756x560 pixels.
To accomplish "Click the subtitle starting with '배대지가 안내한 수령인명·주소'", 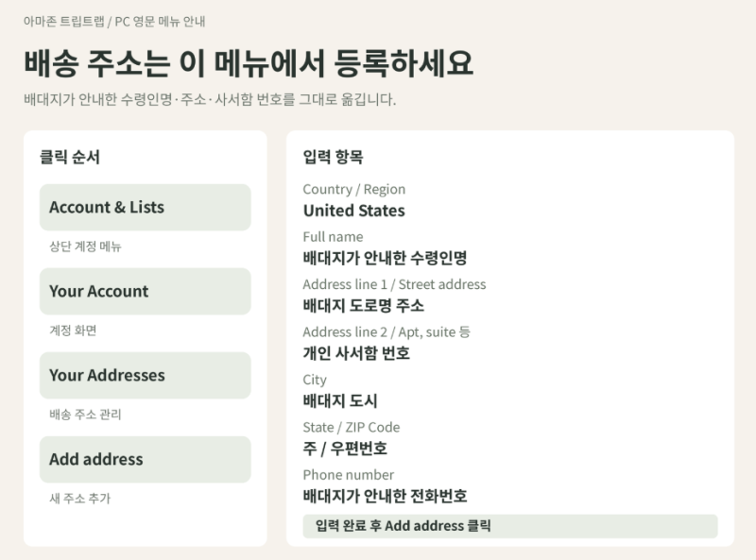I will click(210, 99).
